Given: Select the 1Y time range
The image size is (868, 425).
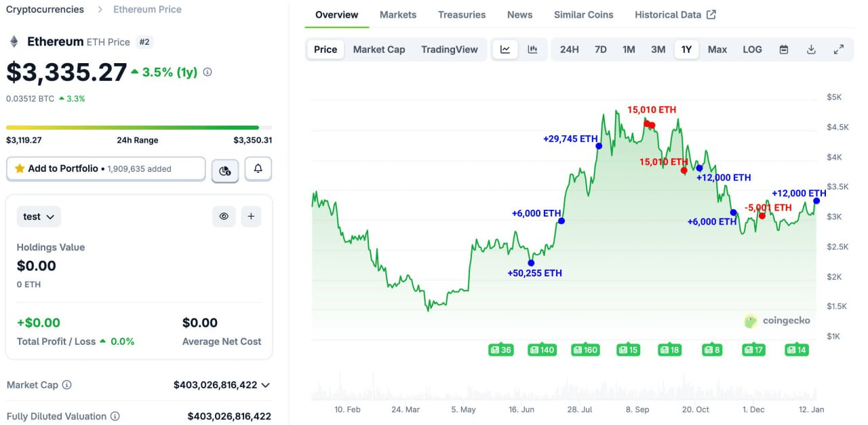Looking at the screenshot, I should point(686,49).
